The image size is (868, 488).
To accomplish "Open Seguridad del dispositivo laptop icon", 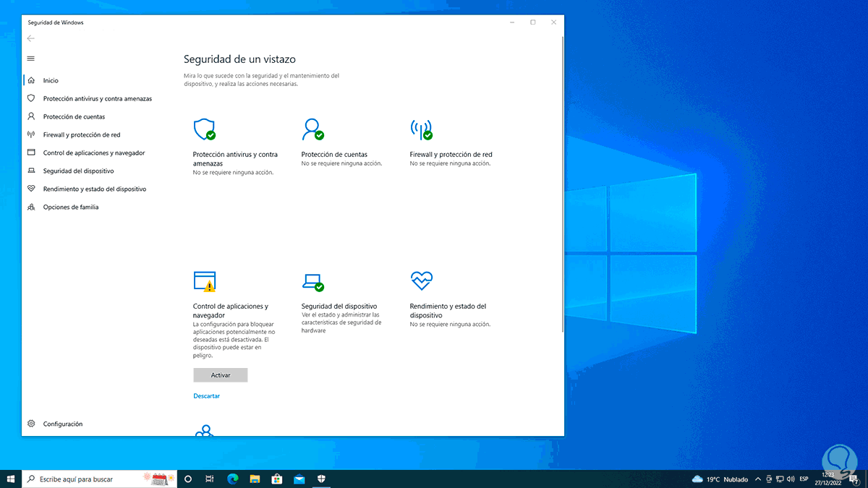I will pos(313,281).
